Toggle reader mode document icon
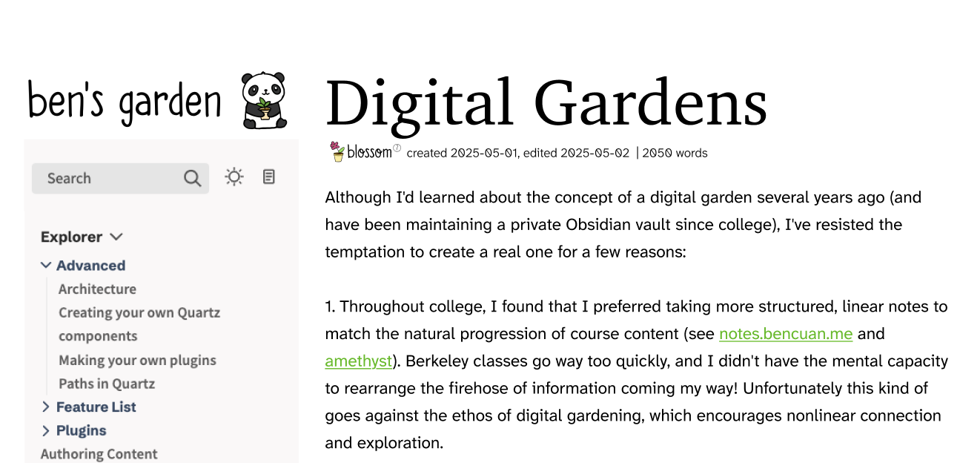Image resolution: width=980 pixels, height=463 pixels. [x=269, y=177]
